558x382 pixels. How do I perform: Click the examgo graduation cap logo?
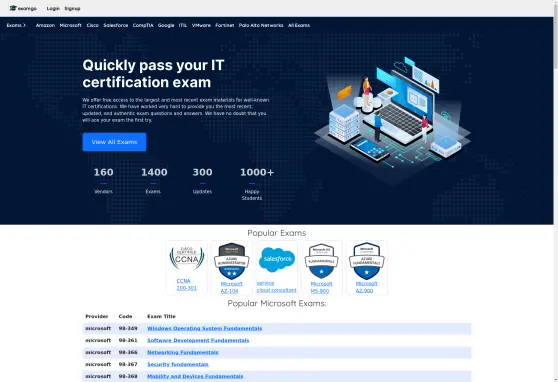13,8
